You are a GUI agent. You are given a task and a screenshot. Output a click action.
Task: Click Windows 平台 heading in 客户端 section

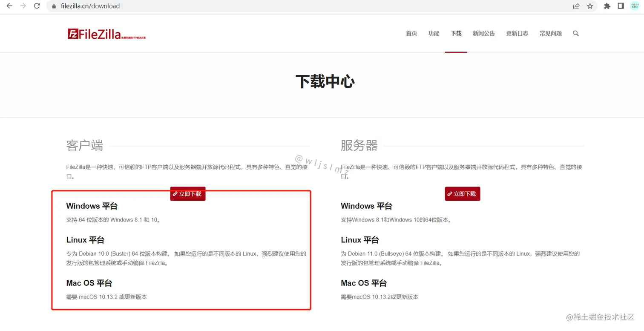click(x=92, y=206)
